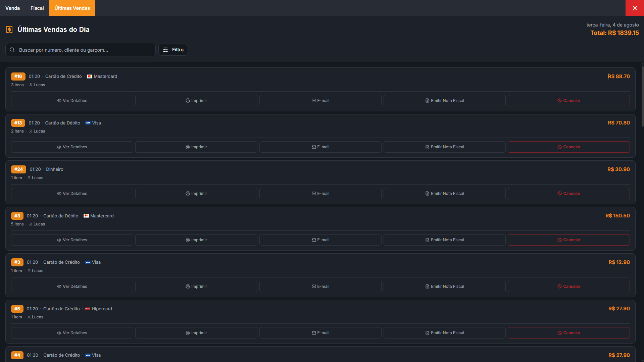
Task: Click the #24 order badge
Action: pos(18,169)
